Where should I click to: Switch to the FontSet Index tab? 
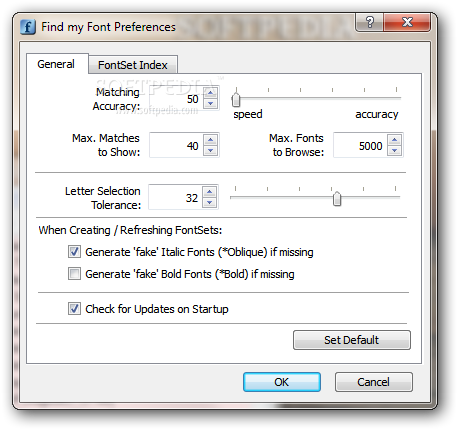133,65
